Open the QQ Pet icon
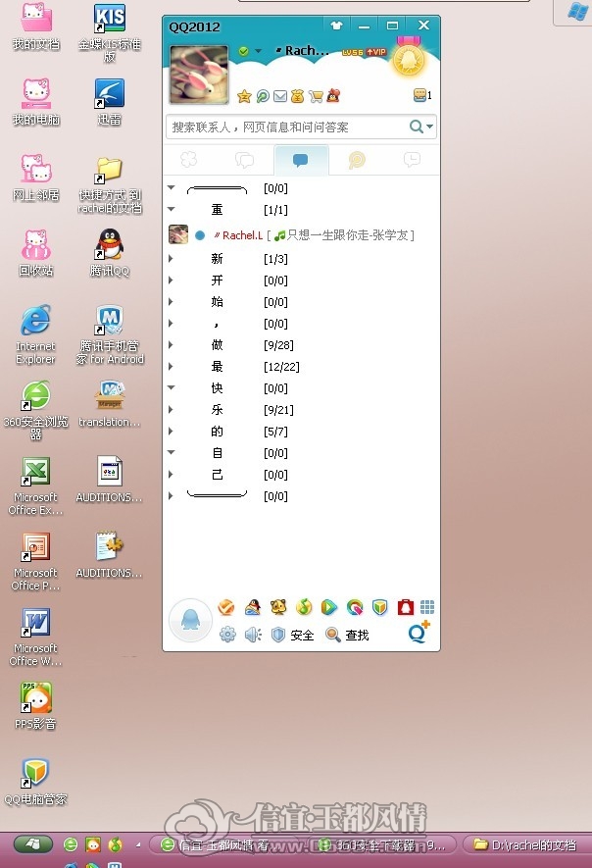 pos(278,607)
